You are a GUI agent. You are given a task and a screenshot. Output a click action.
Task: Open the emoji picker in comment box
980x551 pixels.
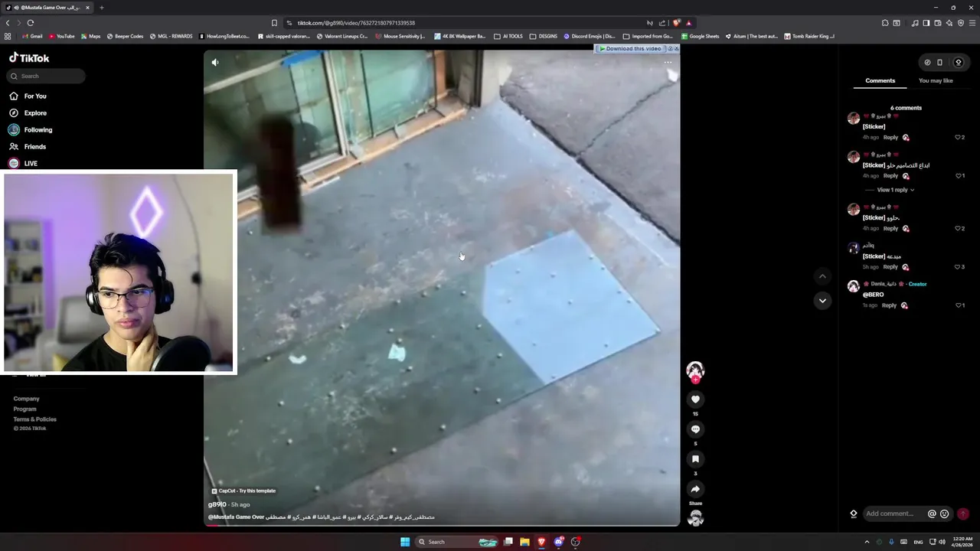[x=944, y=514]
